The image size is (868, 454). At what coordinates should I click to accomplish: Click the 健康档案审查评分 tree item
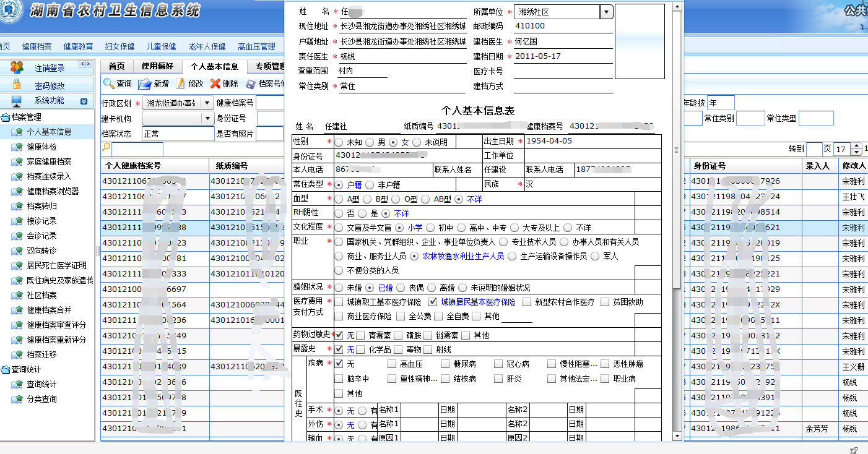click(56, 325)
